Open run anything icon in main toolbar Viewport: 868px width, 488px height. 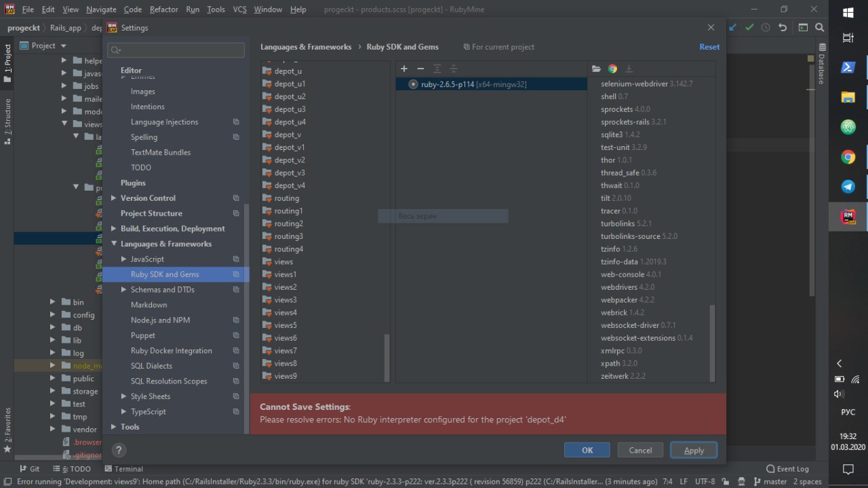click(803, 28)
